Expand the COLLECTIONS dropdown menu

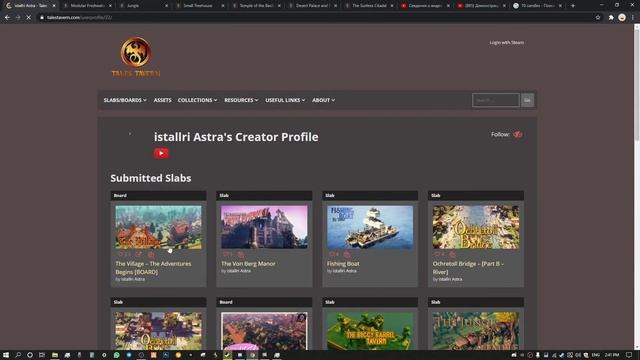point(197,100)
